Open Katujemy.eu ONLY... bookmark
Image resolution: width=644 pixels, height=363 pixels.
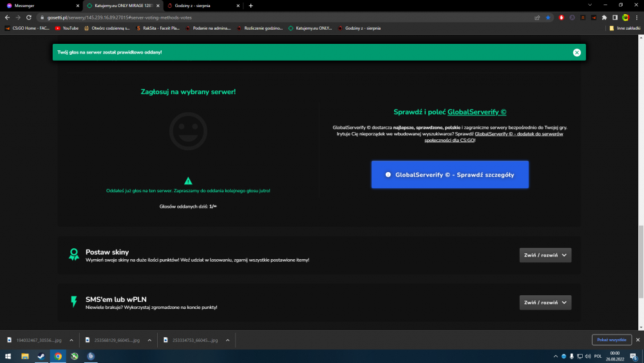point(310,28)
